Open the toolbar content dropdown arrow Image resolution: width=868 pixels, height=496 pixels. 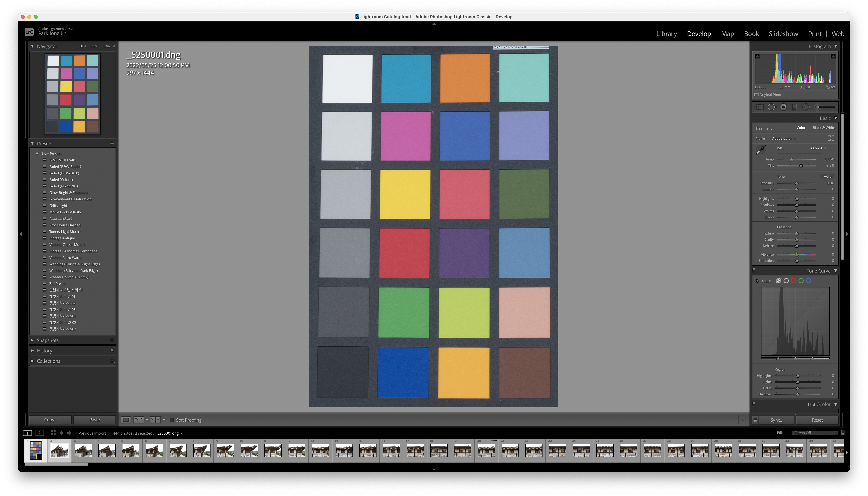pos(744,420)
